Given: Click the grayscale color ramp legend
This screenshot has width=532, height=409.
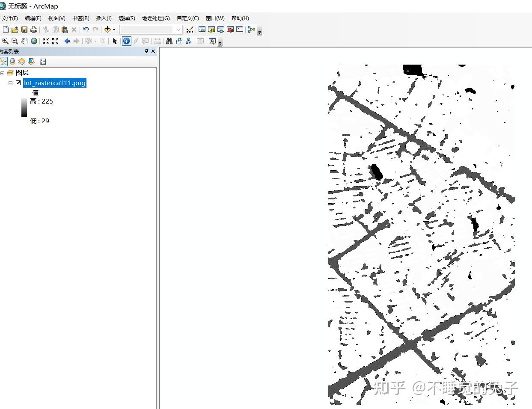Looking at the screenshot, I should point(24,107).
